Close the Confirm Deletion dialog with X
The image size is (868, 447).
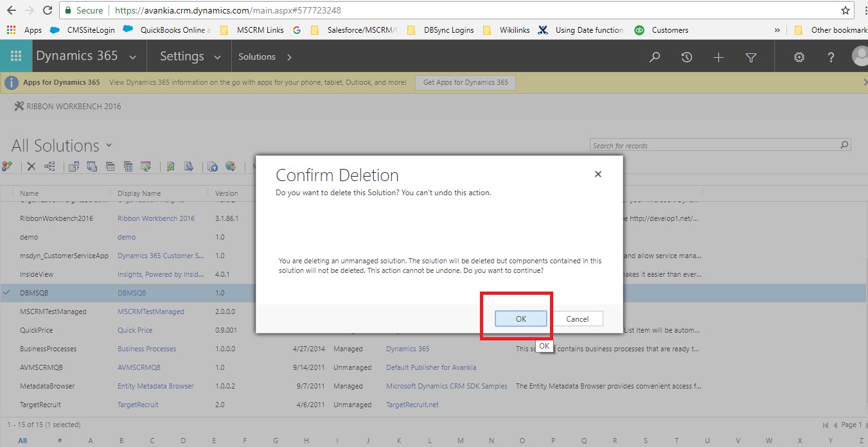click(598, 174)
